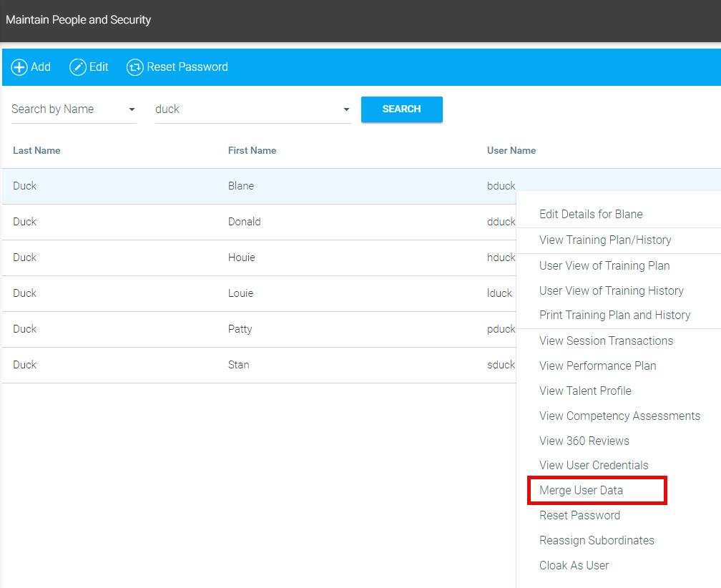Viewport: 721px width, 588px height.
Task: Click the Reset Password refresh icon in toolbar
Action: click(134, 67)
